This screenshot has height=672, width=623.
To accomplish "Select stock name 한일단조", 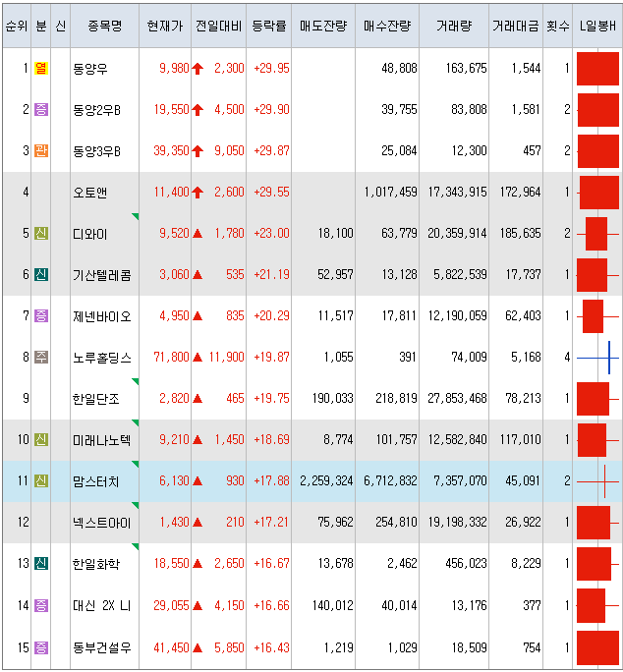I will click(96, 399).
